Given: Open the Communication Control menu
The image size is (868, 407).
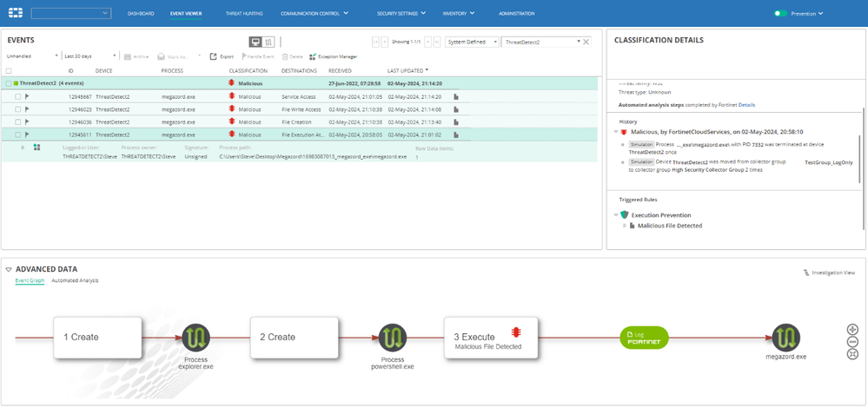Looking at the screenshot, I should click(x=315, y=13).
